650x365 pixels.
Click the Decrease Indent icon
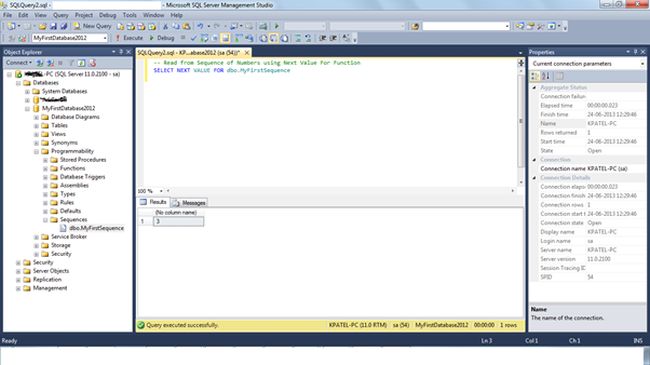(323, 38)
